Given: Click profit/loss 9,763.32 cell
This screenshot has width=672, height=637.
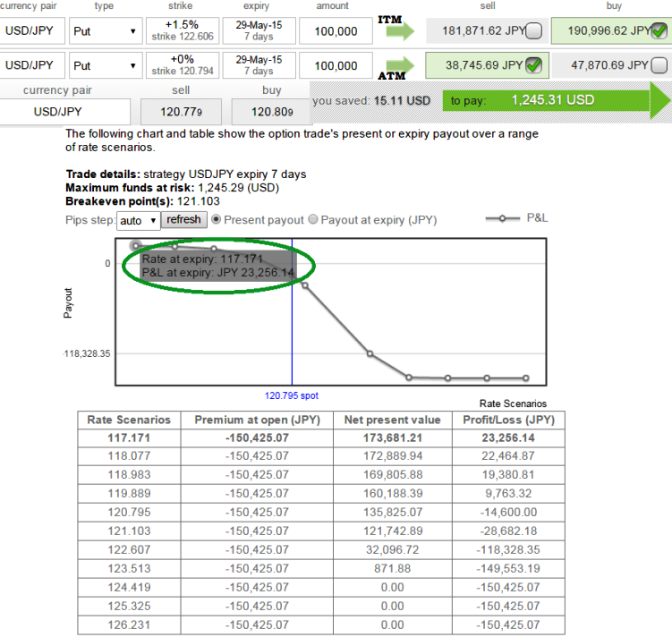Looking at the screenshot, I should 509,494.
